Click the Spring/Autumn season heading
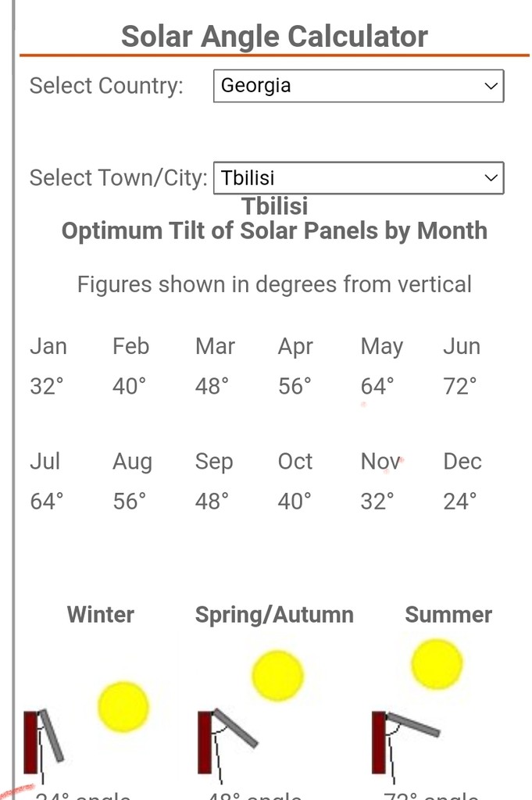This screenshot has height=800, width=532. pos(274,615)
